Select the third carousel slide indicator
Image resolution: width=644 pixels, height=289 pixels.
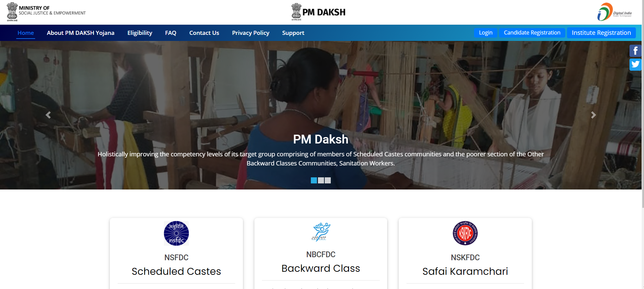(x=328, y=180)
